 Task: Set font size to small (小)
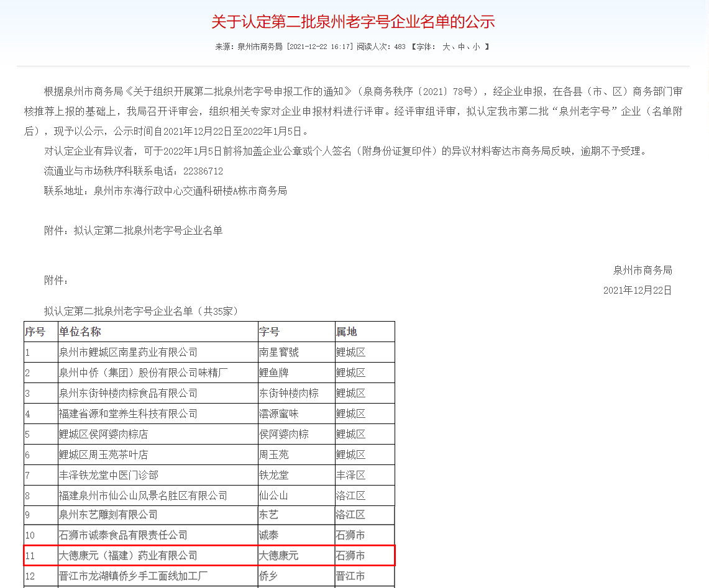tap(476, 47)
